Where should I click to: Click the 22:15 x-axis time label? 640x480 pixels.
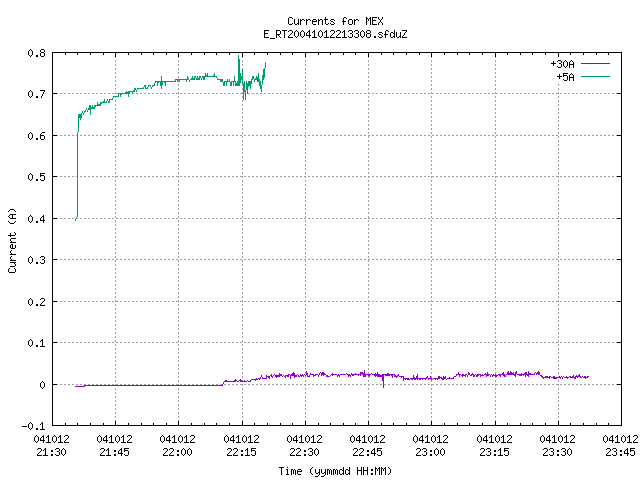tap(242, 452)
